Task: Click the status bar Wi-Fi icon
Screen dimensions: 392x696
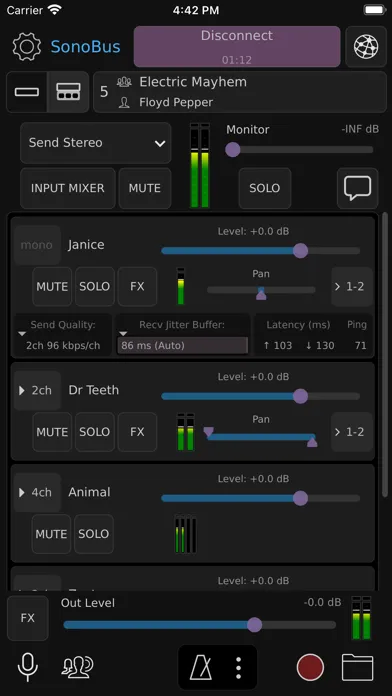Action: (55, 9)
